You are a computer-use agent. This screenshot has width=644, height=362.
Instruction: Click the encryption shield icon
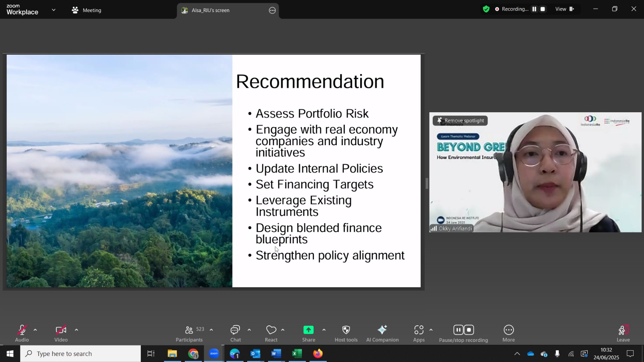[486, 9]
